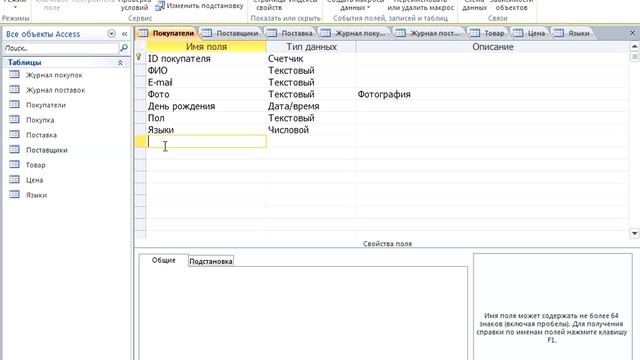
Task: Click the empty highlighted field name input cell
Action: (x=206, y=142)
